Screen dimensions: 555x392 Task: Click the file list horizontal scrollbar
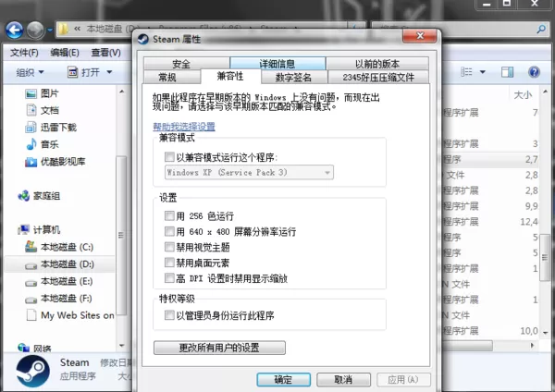click(467, 345)
